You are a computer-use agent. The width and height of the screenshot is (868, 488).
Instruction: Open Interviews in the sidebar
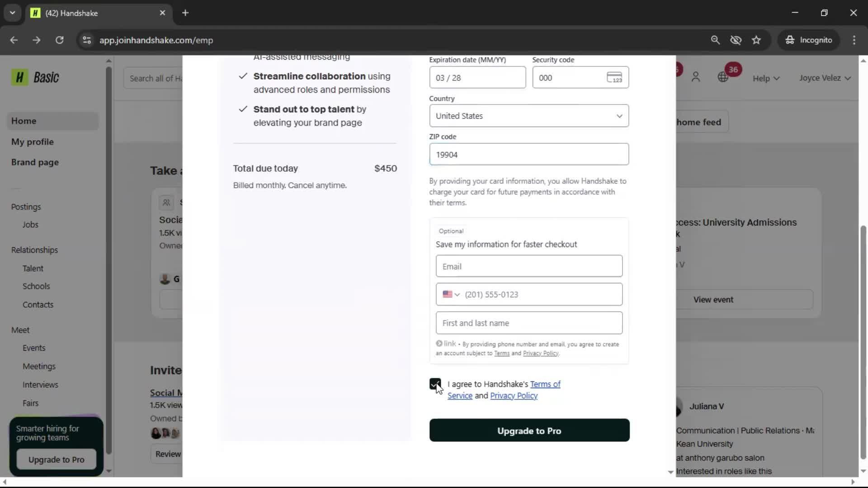pyautogui.click(x=40, y=385)
